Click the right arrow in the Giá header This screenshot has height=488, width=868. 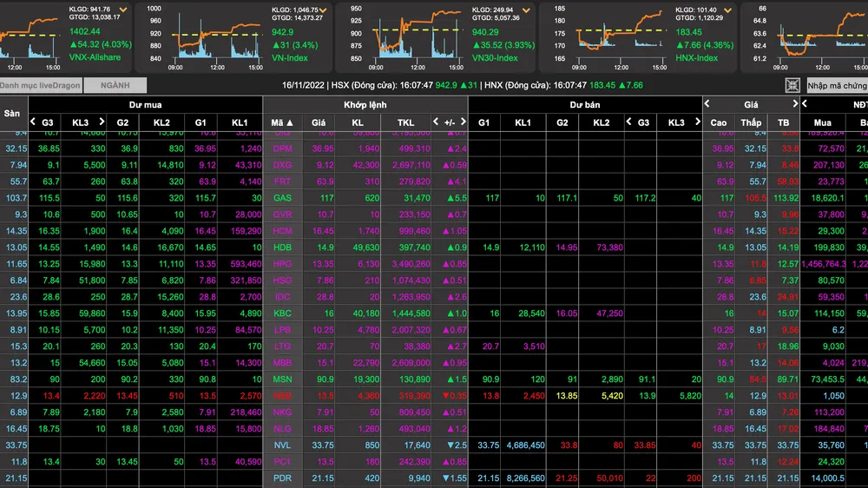click(795, 103)
